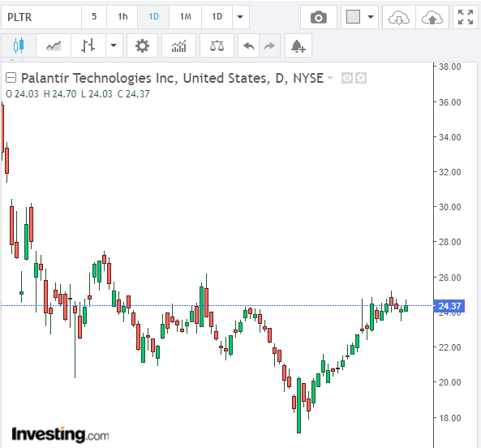Take a chart snapshot with camera icon
481x448 pixels.
click(x=319, y=17)
